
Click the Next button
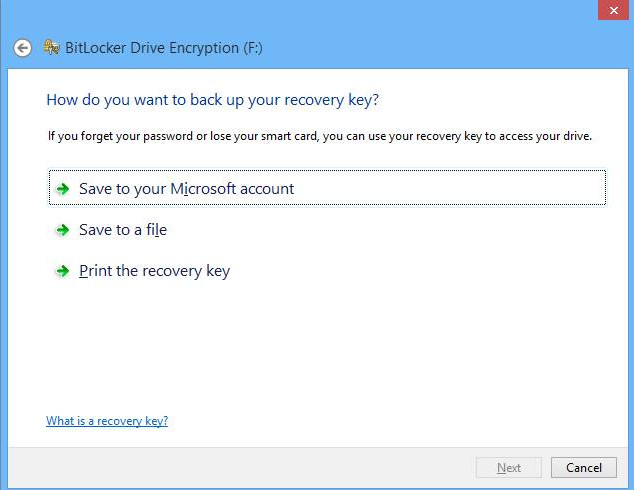click(x=509, y=468)
